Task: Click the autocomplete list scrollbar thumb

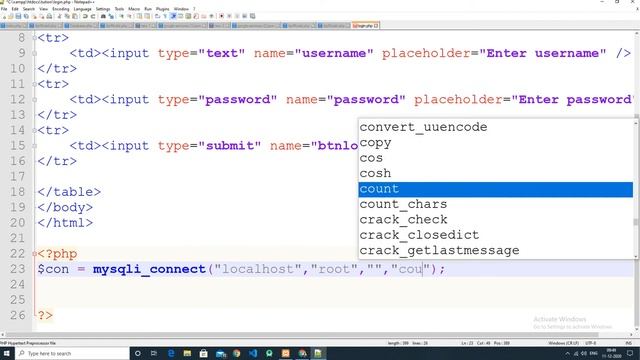Action: coord(636,222)
